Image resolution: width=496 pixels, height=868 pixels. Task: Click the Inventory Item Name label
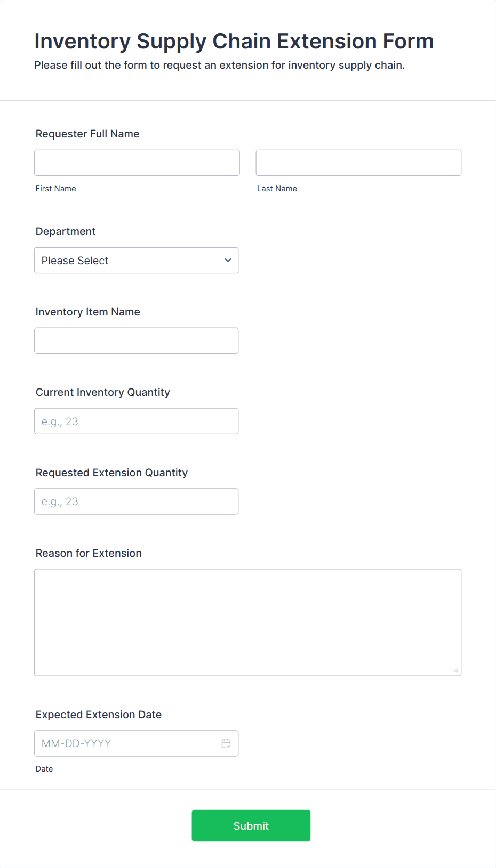tap(88, 312)
